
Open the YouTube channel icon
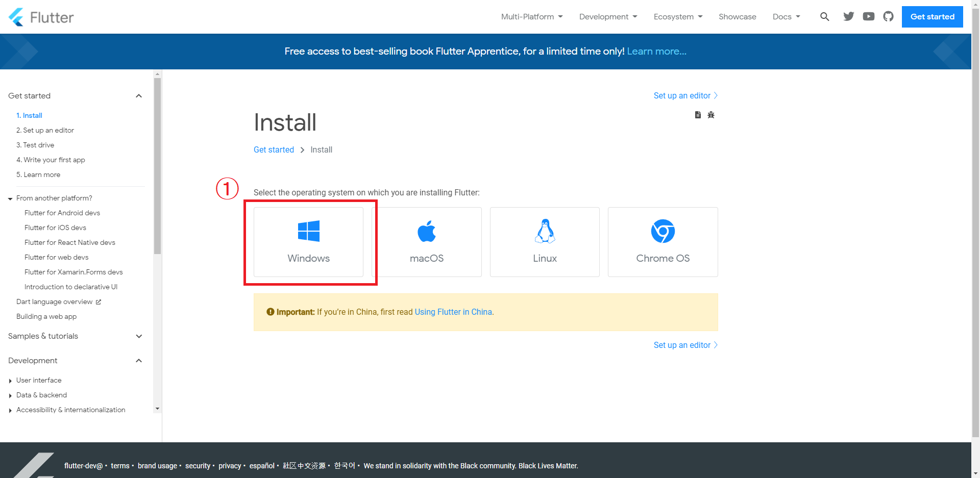869,17
